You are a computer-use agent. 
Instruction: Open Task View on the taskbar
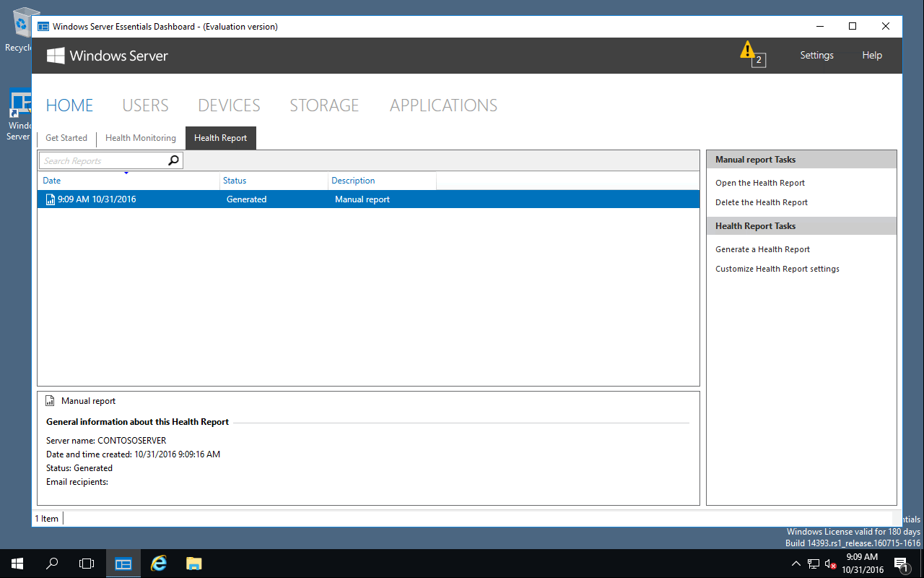[87, 564]
